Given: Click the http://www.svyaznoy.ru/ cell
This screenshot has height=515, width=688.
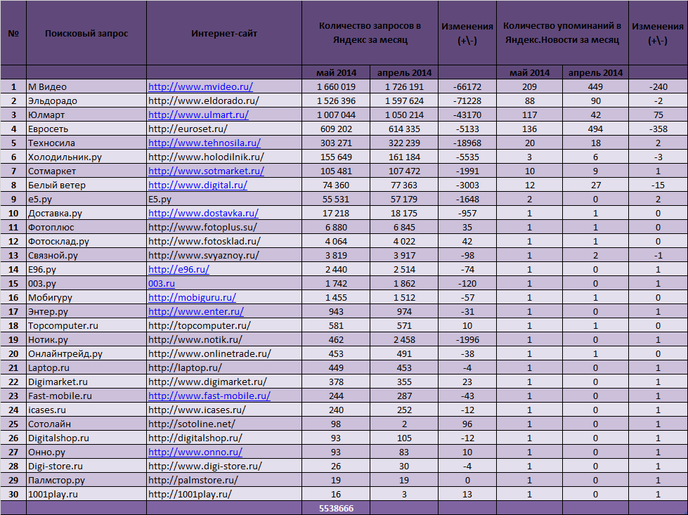Looking at the screenshot, I should (224, 255).
